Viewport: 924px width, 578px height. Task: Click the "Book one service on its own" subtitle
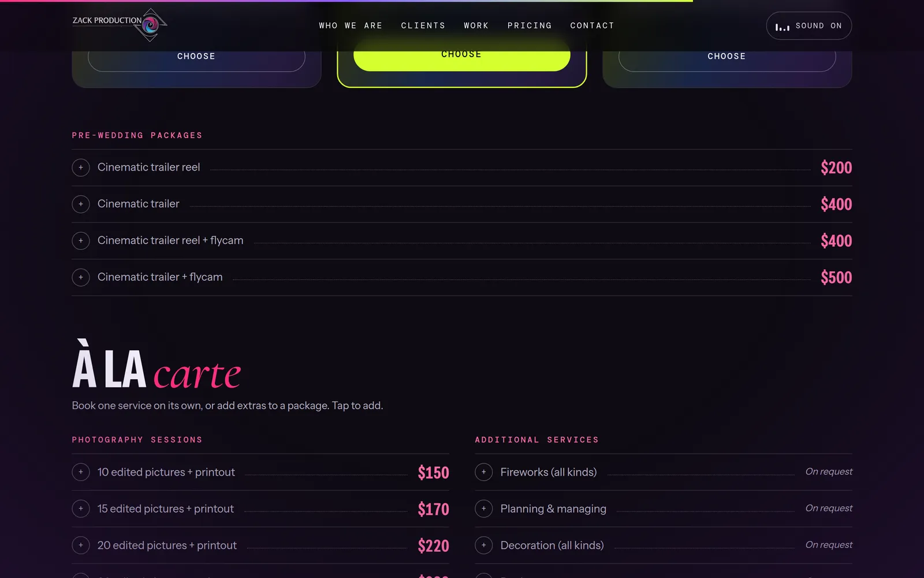228,406
